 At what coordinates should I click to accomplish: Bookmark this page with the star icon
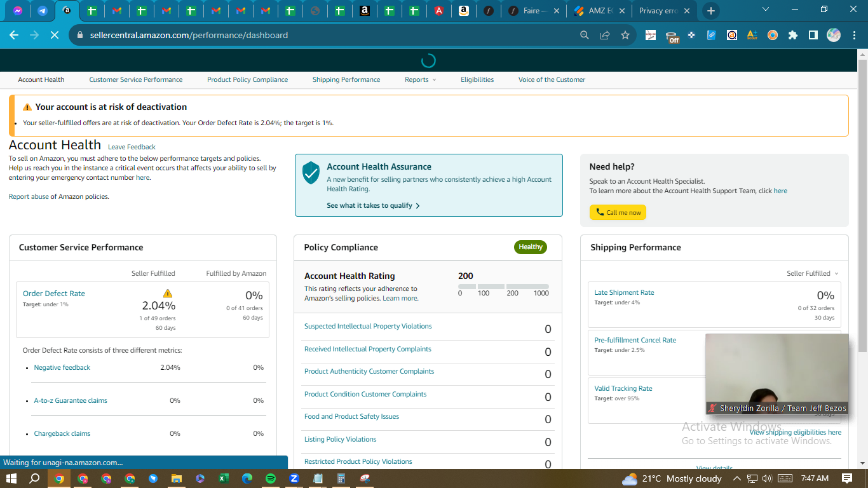click(x=625, y=35)
